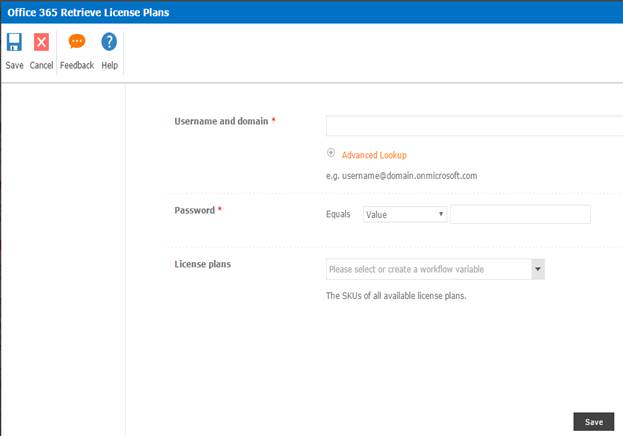Expand Advanced Lookup using the plus icon
Image resolution: width=623 pixels, height=436 pixels.
331,154
